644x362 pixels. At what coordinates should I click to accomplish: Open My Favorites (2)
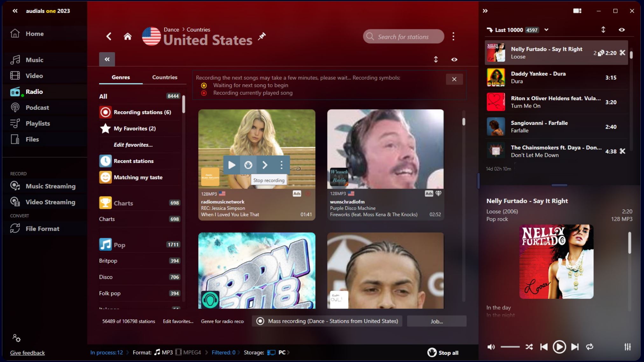pos(140,128)
